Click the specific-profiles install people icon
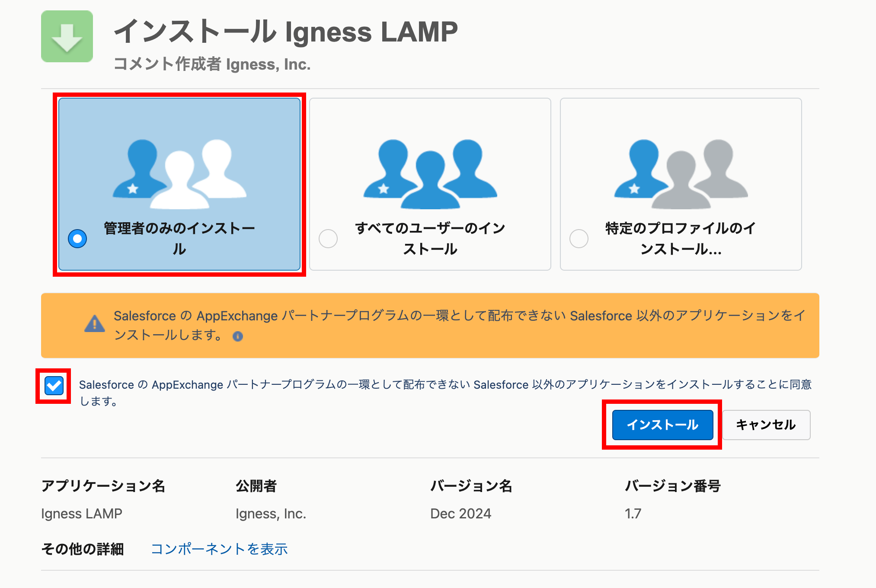The image size is (876, 588). (681, 173)
